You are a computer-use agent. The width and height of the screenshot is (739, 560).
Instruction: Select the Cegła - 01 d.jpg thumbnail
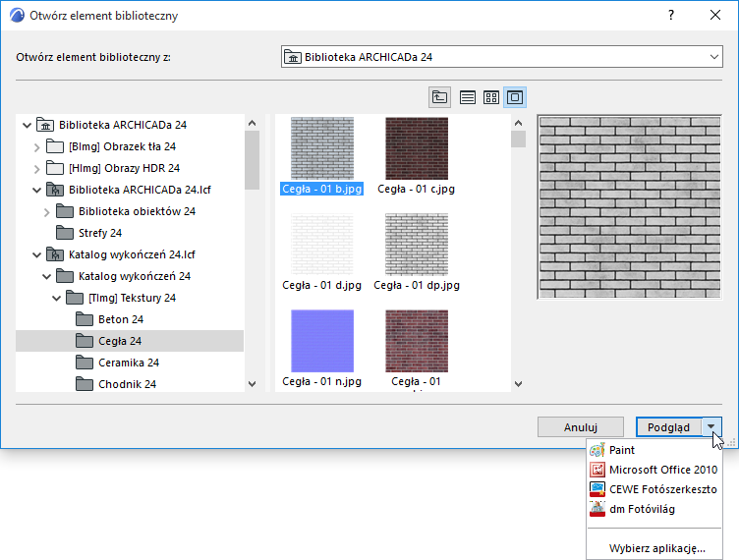click(x=322, y=245)
